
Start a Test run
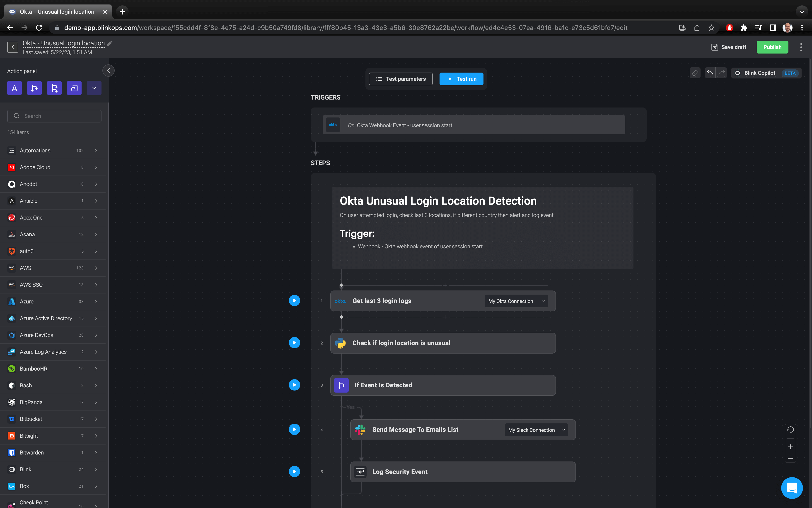(x=461, y=79)
